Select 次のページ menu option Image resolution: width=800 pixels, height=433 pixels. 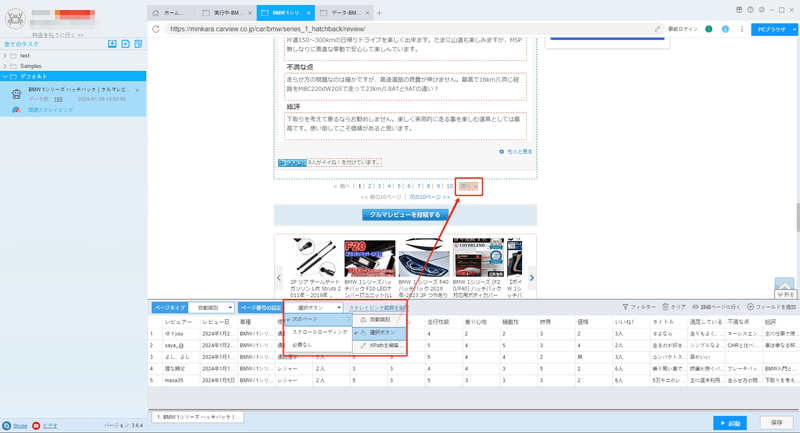[318, 319]
